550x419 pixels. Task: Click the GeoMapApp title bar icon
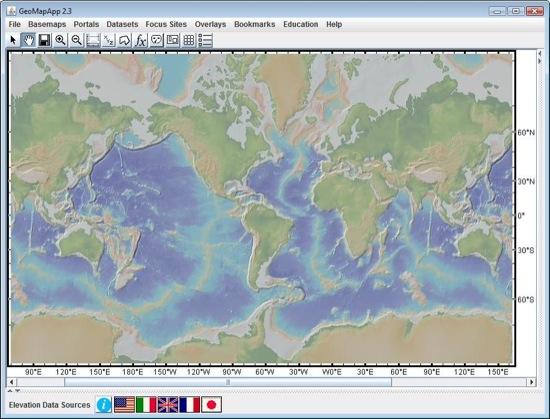point(11,11)
